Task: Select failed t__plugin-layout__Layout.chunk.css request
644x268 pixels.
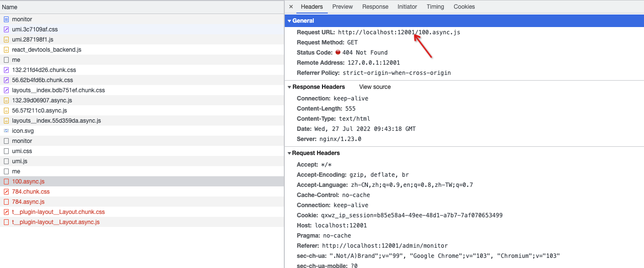Action: click(x=142, y=212)
